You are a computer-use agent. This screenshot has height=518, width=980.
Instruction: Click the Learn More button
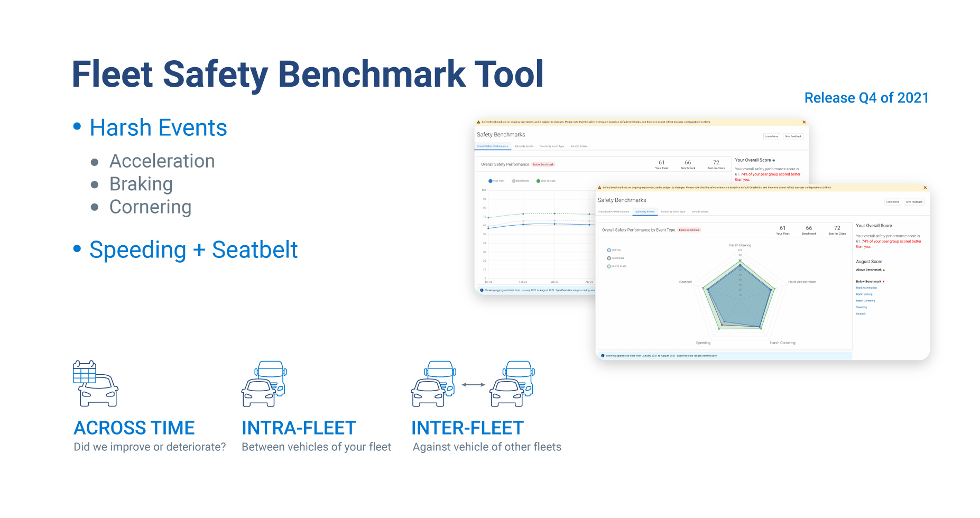tap(893, 202)
